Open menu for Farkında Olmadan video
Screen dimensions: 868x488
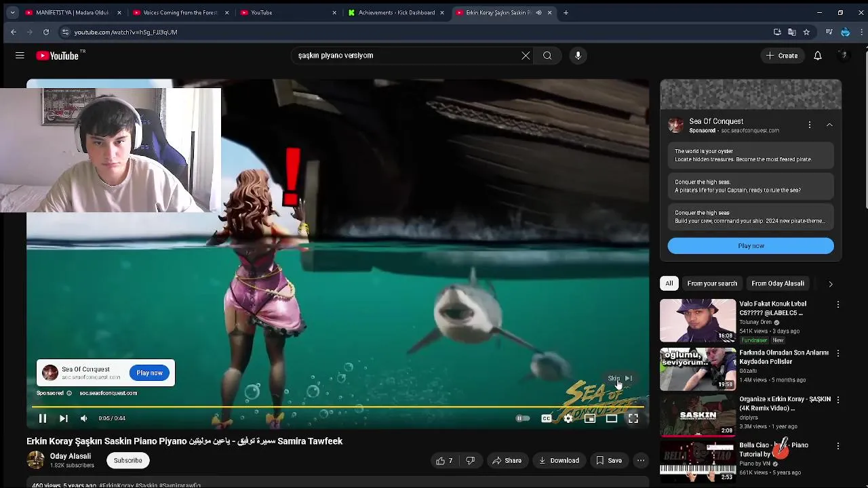coord(838,354)
